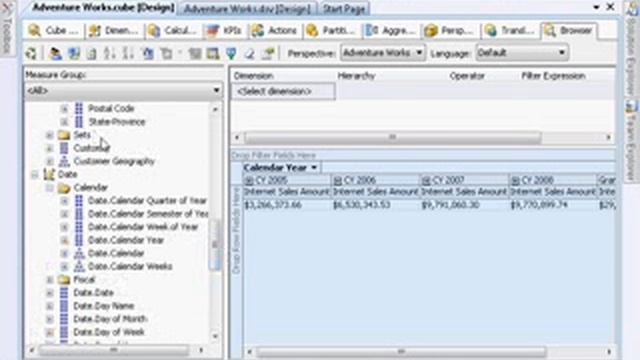The width and height of the screenshot is (640, 360).
Task: Switch to Adventure Works.dsv [Design] document tab
Action: 247,9
